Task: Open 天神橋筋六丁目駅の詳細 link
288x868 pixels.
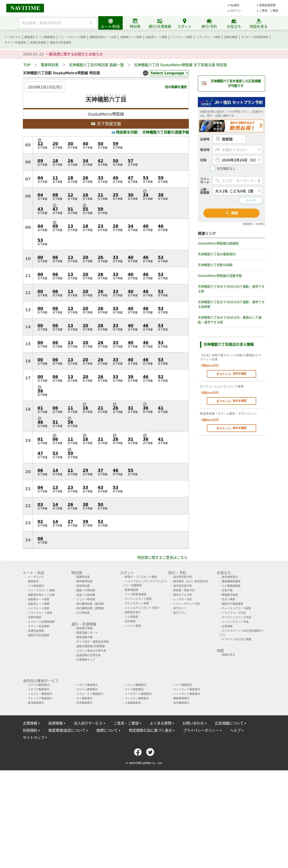Action: pyautogui.click(x=215, y=265)
